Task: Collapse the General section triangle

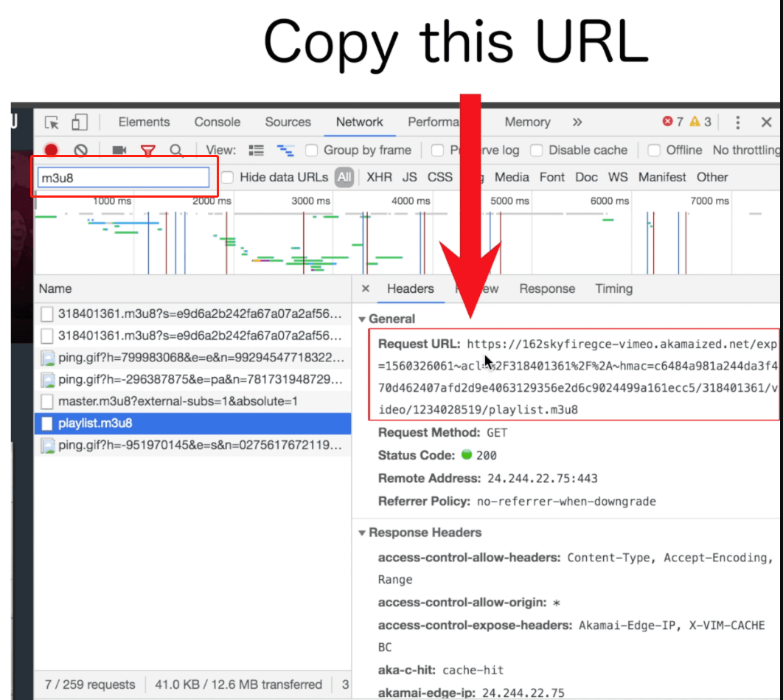Action: click(362, 319)
